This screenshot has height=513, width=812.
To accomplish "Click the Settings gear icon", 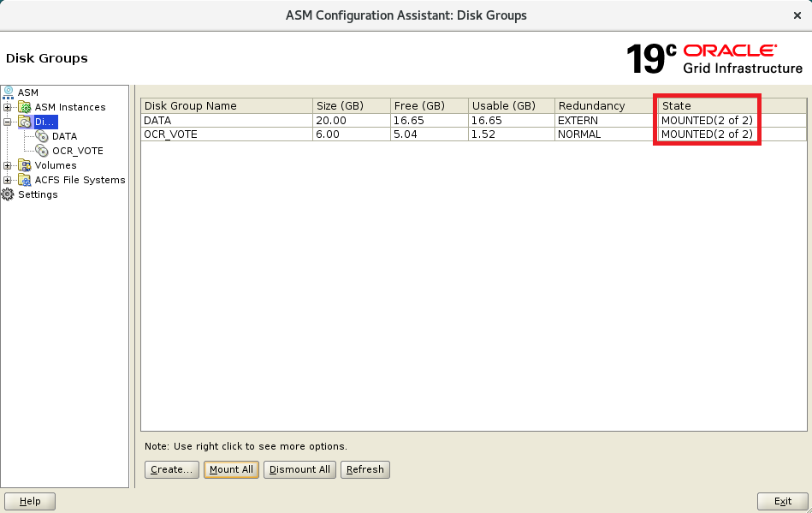I will point(8,194).
